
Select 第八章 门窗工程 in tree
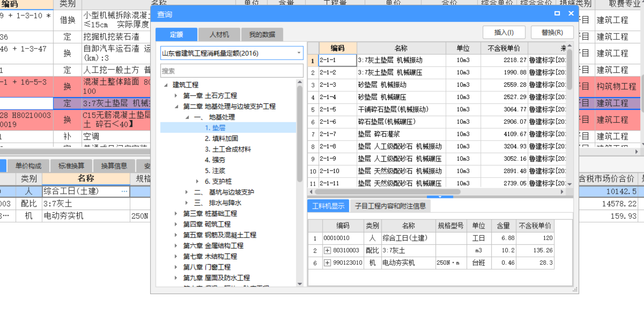tap(207, 267)
